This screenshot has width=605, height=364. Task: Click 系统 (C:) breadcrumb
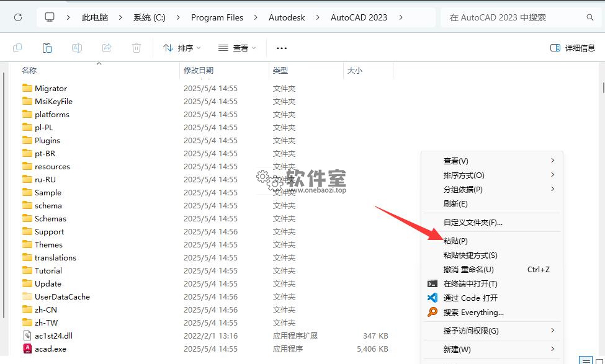(150, 17)
